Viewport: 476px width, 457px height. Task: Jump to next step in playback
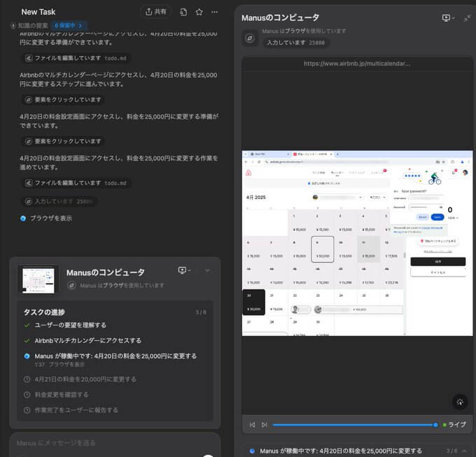[x=265, y=425]
